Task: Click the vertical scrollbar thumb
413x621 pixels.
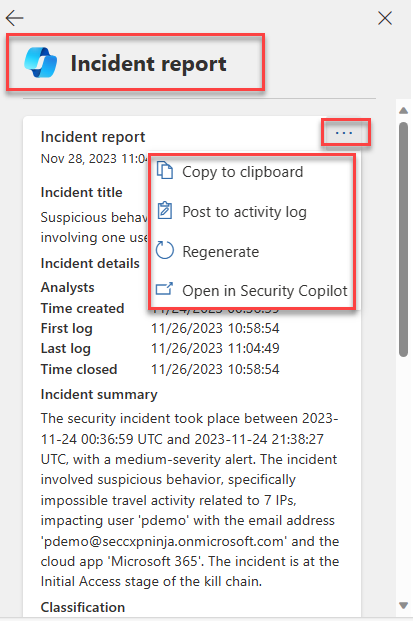Action: (x=403, y=240)
